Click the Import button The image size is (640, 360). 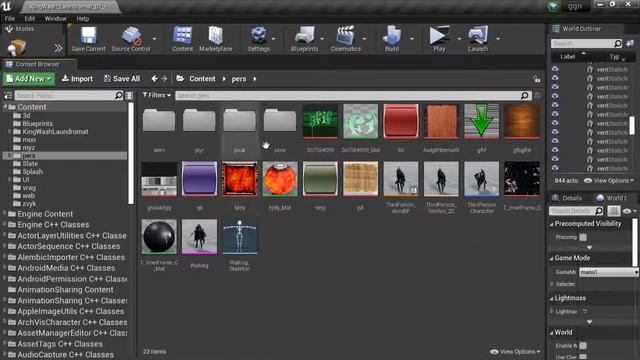77,79
